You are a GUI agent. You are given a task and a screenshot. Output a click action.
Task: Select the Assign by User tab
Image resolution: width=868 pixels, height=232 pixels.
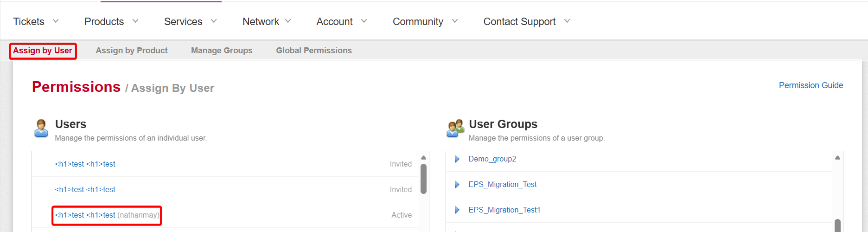click(x=43, y=51)
